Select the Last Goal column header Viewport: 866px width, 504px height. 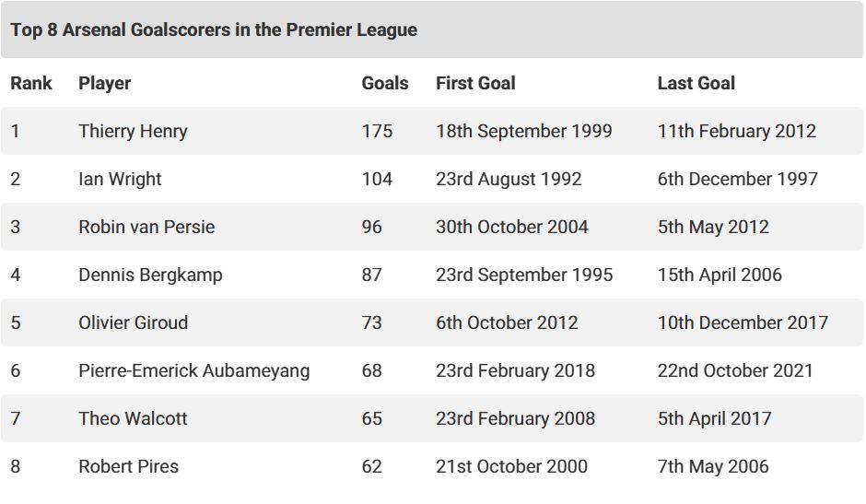[x=696, y=83]
